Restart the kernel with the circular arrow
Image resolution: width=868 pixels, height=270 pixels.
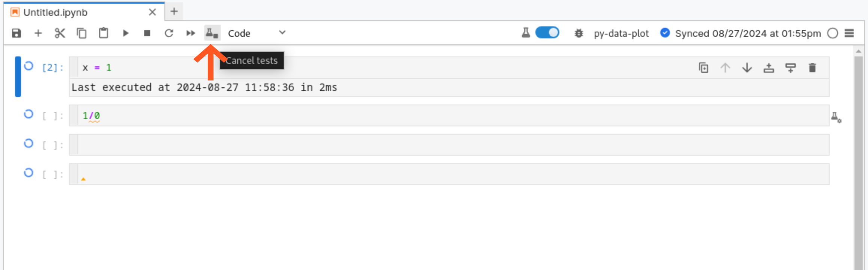(169, 33)
